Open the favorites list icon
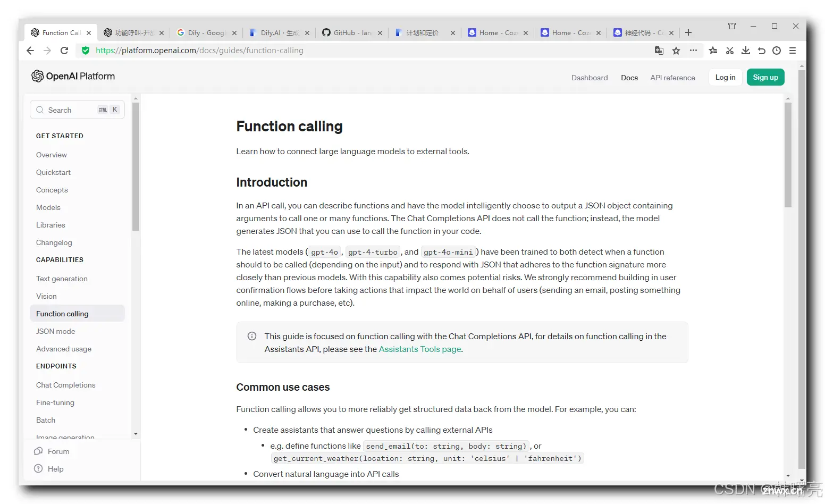Image resolution: width=825 pixels, height=504 pixels. [713, 51]
